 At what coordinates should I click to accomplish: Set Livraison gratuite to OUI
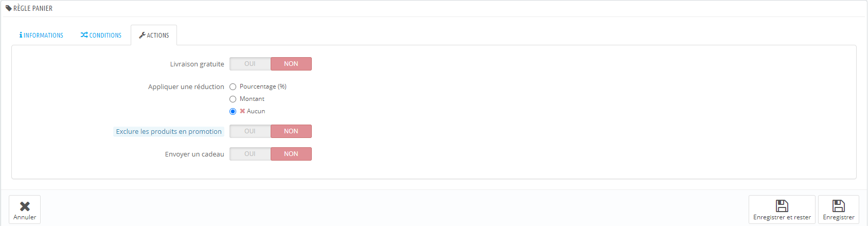[250, 64]
